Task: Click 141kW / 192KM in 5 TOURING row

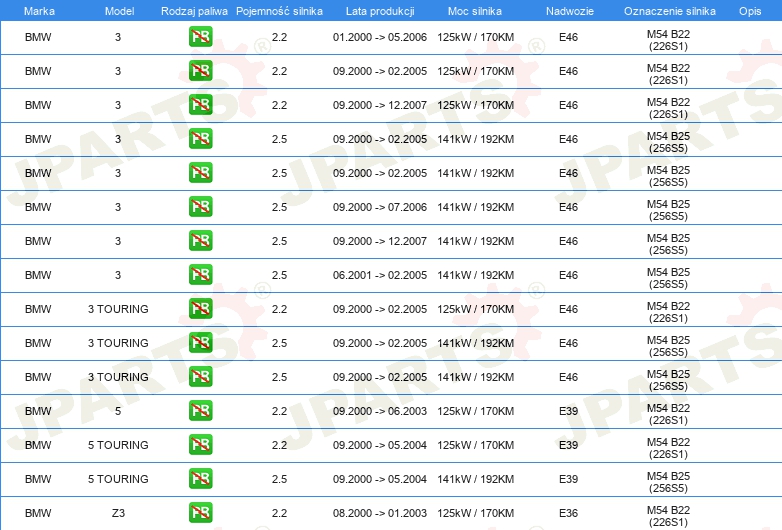Action: pyautogui.click(x=475, y=479)
